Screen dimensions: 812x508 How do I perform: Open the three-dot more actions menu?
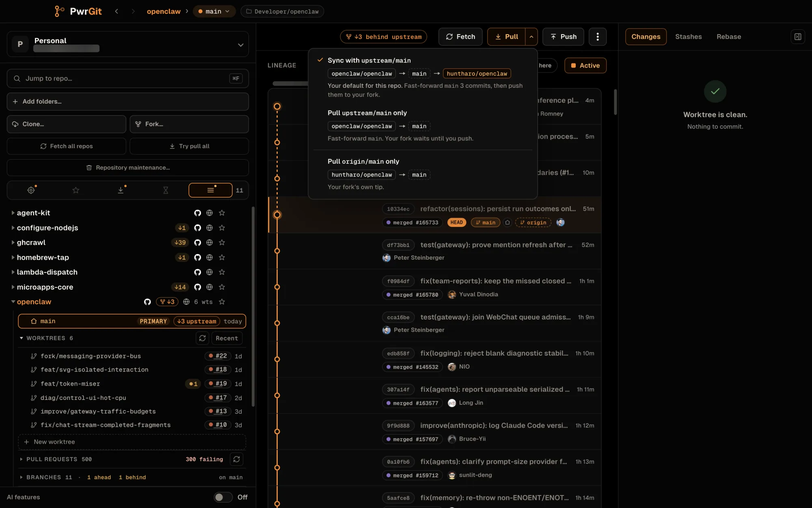(597, 37)
